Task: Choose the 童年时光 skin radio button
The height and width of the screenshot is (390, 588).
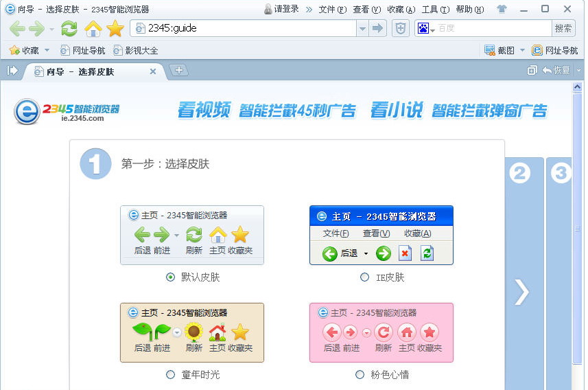Action: tap(170, 375)
